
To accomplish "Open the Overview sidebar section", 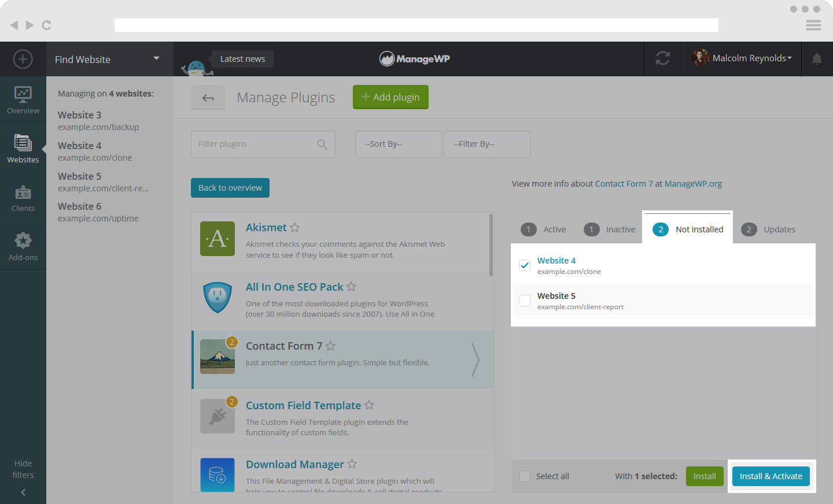I will coord(23,101).
